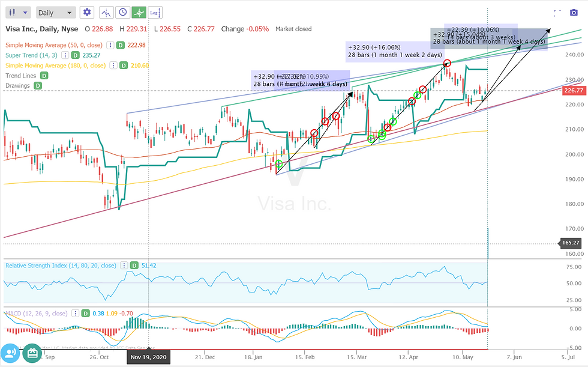Open options menu for Relative Strength Index
The height and width of the screenshot is (367, 588).
click(x=124, y=265)
